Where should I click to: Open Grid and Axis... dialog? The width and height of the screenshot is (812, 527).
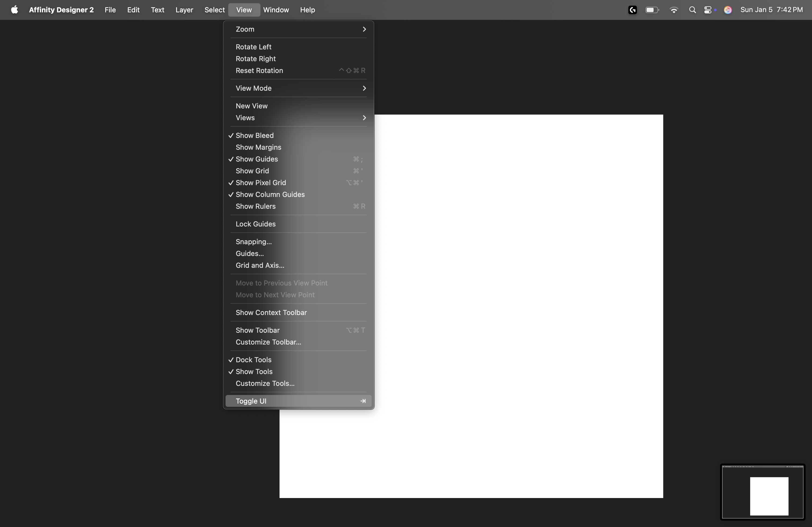[299, 266]
